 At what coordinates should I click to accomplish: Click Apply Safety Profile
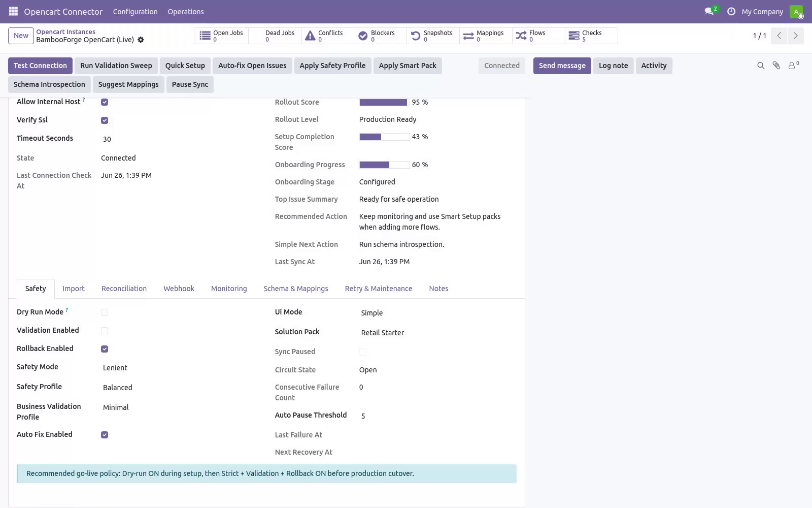pyautogui.click(x=332, y=66)
